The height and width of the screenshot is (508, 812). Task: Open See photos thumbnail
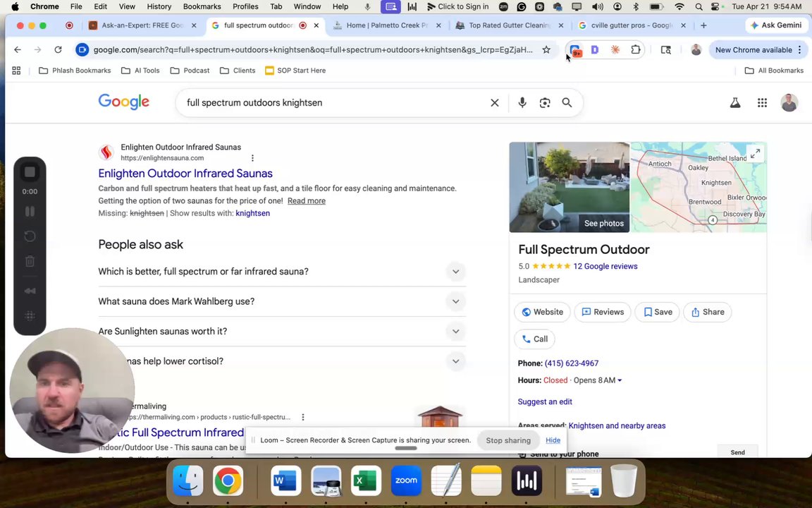click(569, 187)
